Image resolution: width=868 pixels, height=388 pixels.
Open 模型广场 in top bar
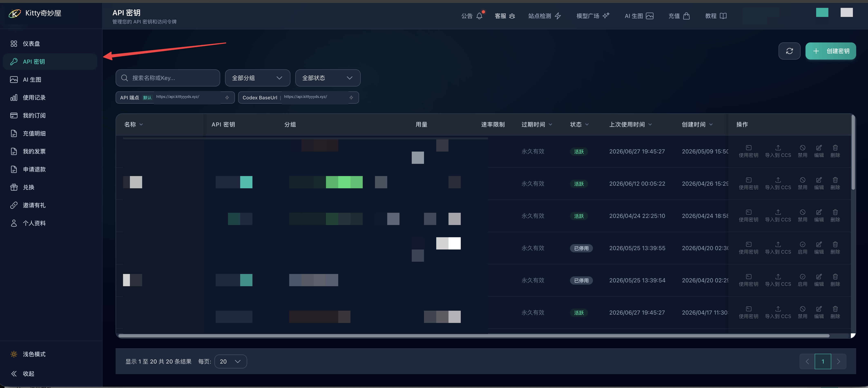[593, 16]
